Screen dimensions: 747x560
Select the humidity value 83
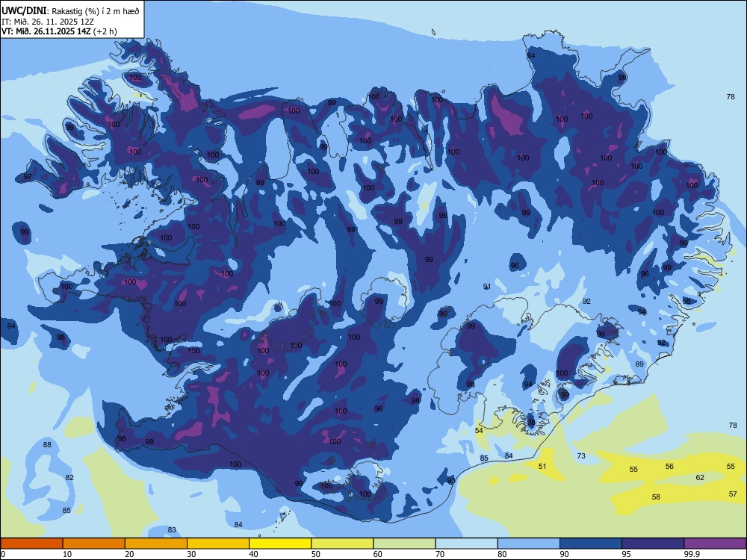click(x=172, y=529)
